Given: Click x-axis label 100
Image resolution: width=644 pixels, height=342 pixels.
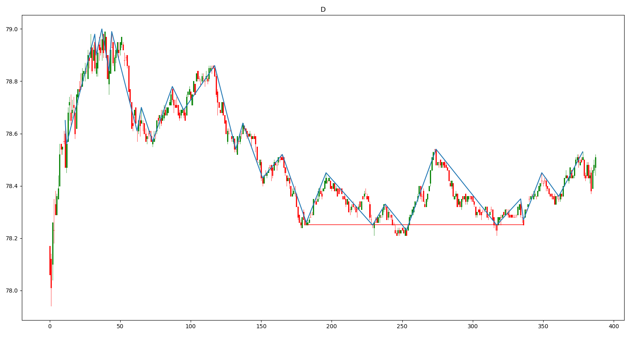Looking at the screenshot, I should click(x=191, y=326).
